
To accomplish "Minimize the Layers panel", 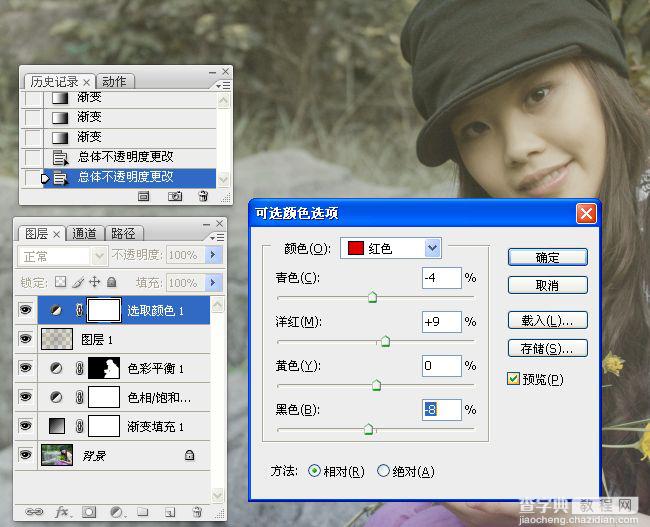I will coord(206,225).
